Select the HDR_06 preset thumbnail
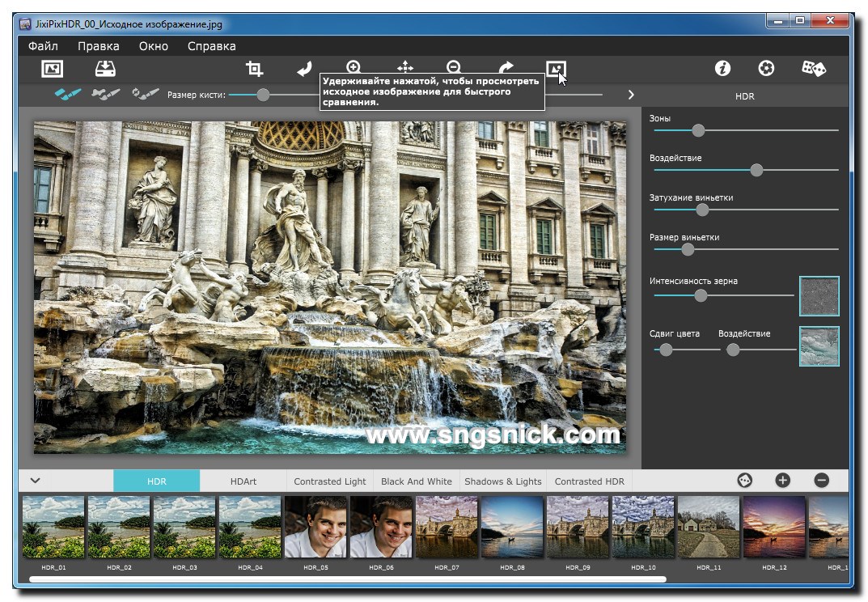 (381, 527)
